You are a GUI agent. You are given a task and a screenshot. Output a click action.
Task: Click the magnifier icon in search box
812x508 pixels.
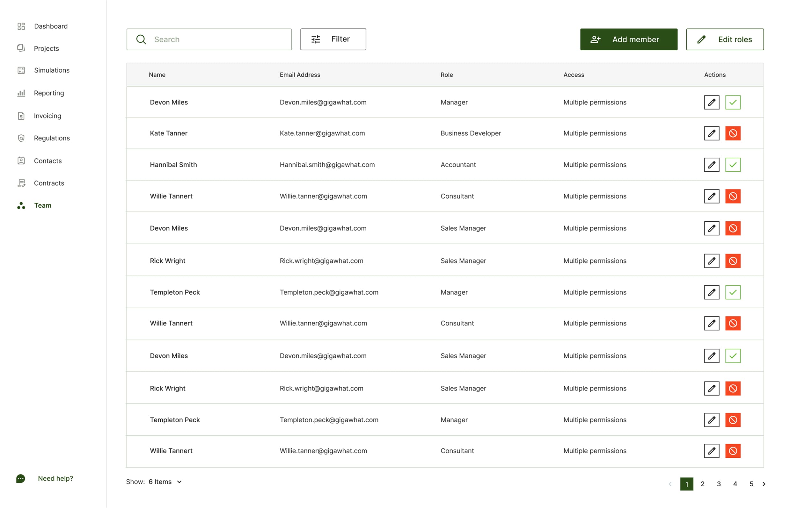tap(141, 39)
